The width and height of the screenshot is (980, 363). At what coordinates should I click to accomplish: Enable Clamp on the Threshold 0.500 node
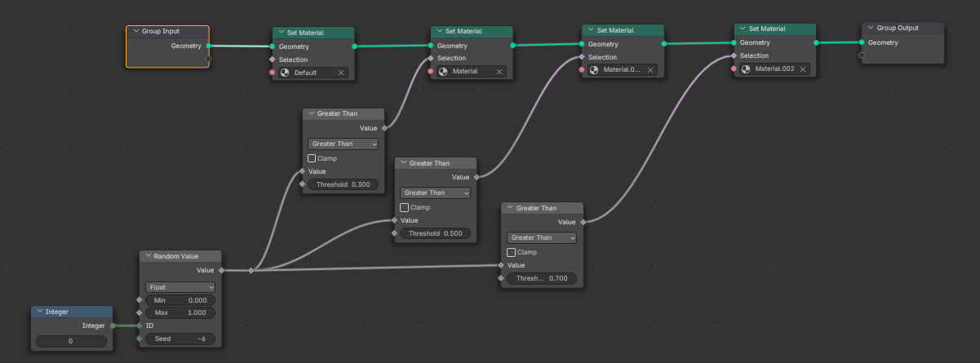click(x=405, y=207)
